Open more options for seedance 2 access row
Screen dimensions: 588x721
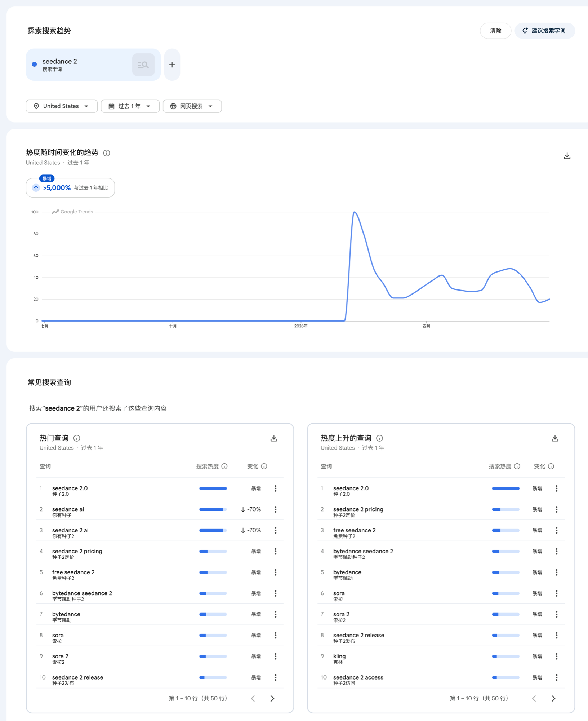click(557, 677)
